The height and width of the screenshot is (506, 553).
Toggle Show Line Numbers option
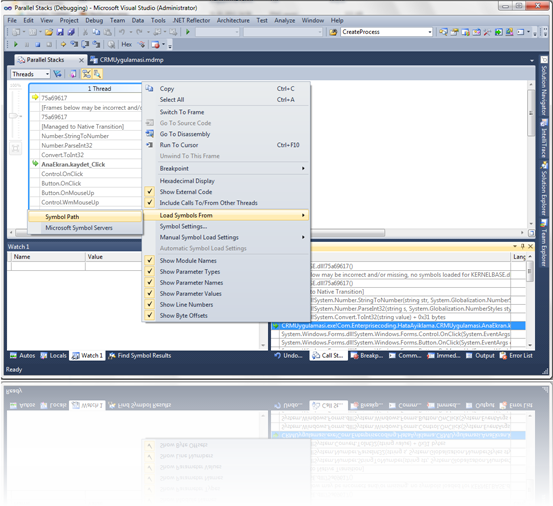[x=186, y=304]
